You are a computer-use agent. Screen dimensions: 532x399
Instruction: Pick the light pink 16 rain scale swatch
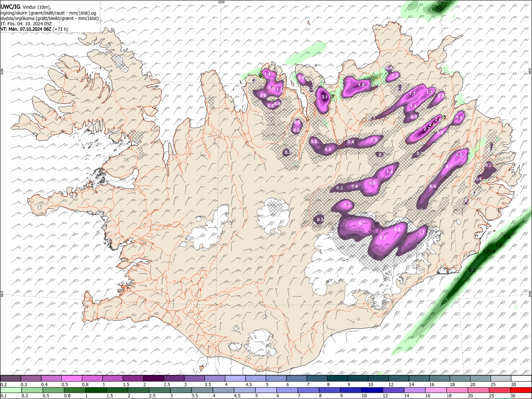[435, 390]
